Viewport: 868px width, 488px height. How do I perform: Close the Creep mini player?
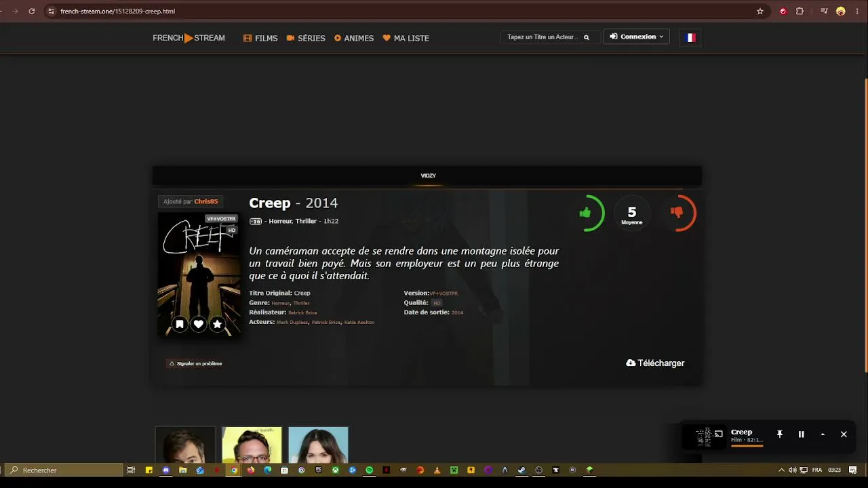pyautogui.click(x=844, y=434)
